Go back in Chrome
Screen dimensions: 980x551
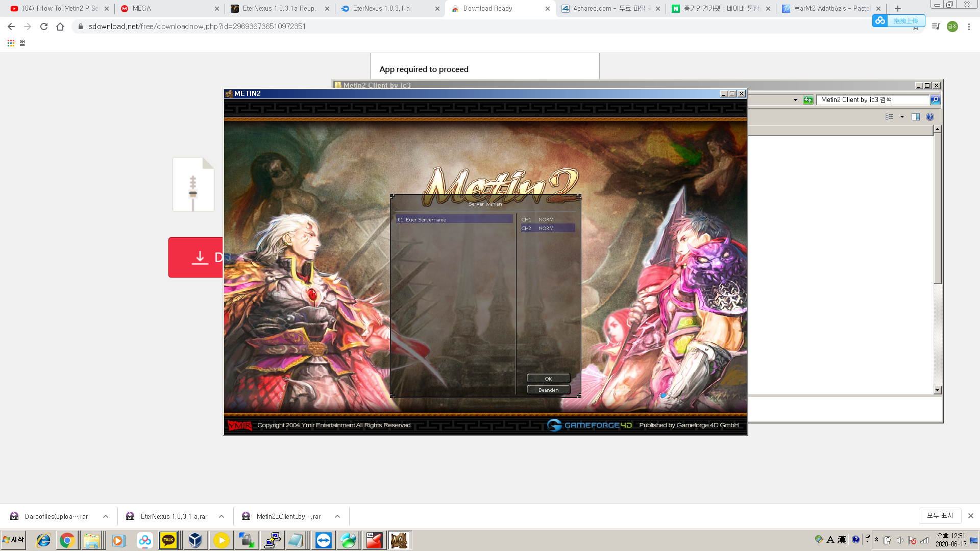[x=11, y=27]
